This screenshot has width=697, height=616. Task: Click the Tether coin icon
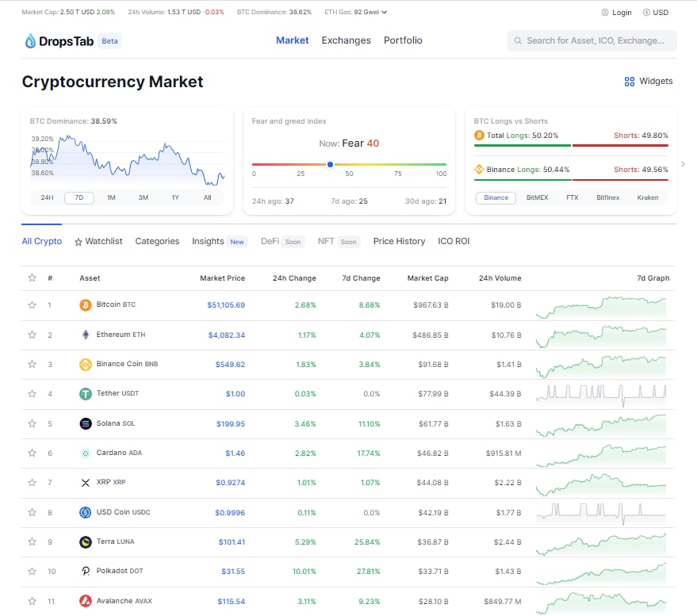86,394
